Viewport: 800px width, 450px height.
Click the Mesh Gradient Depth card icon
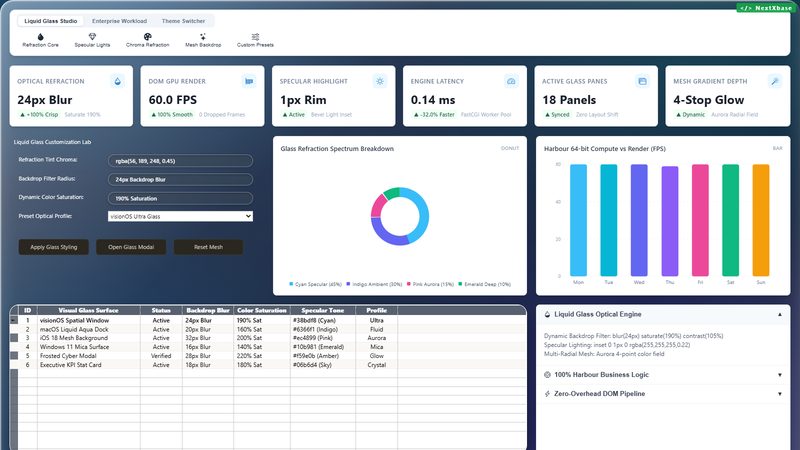(774, 81)
